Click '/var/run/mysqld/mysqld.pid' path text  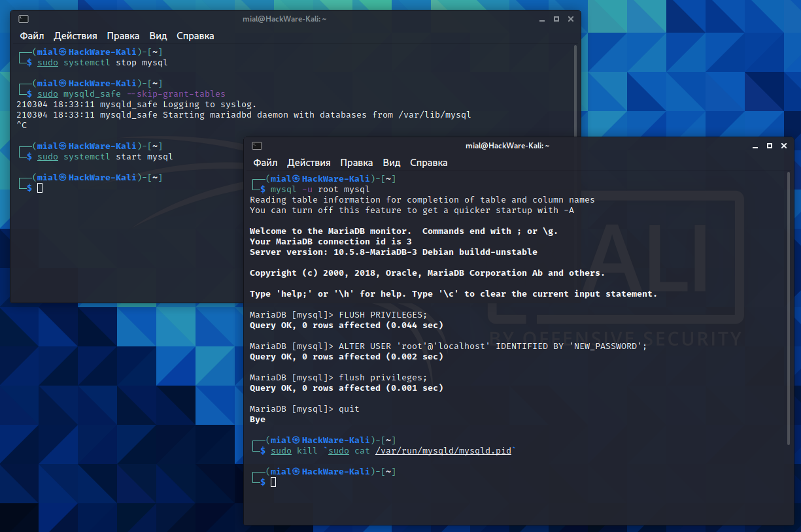[x=443, y=451]
